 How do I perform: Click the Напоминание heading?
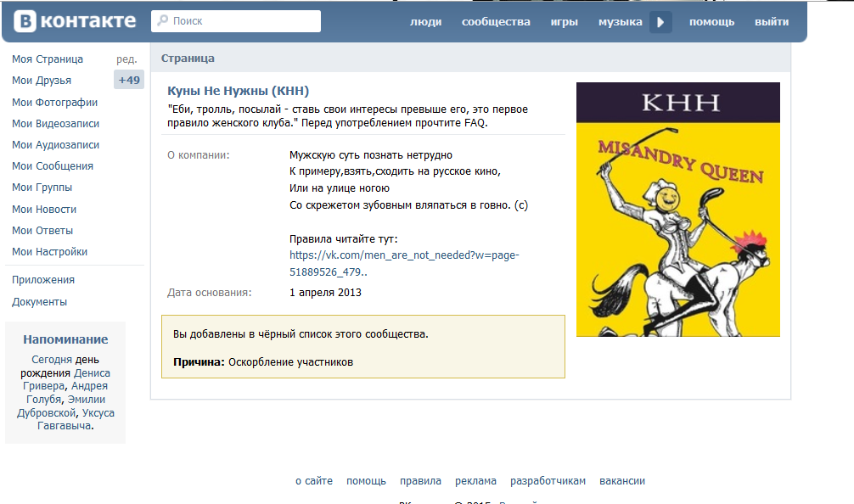tap(65, 339)
